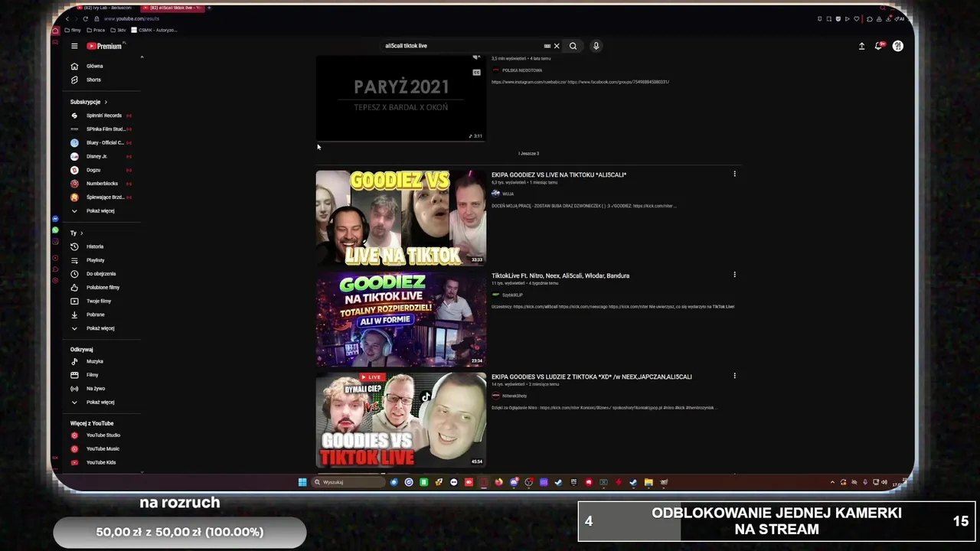Open Playlisty in the sidebar
Viewport: 980px width, 551px height.
pos(96,260)
